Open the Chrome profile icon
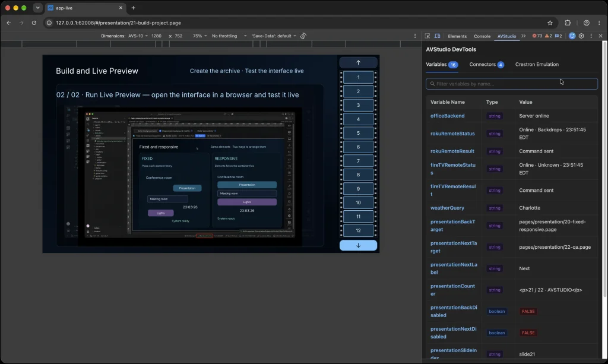The image size is (608, 364). point(586,23)
